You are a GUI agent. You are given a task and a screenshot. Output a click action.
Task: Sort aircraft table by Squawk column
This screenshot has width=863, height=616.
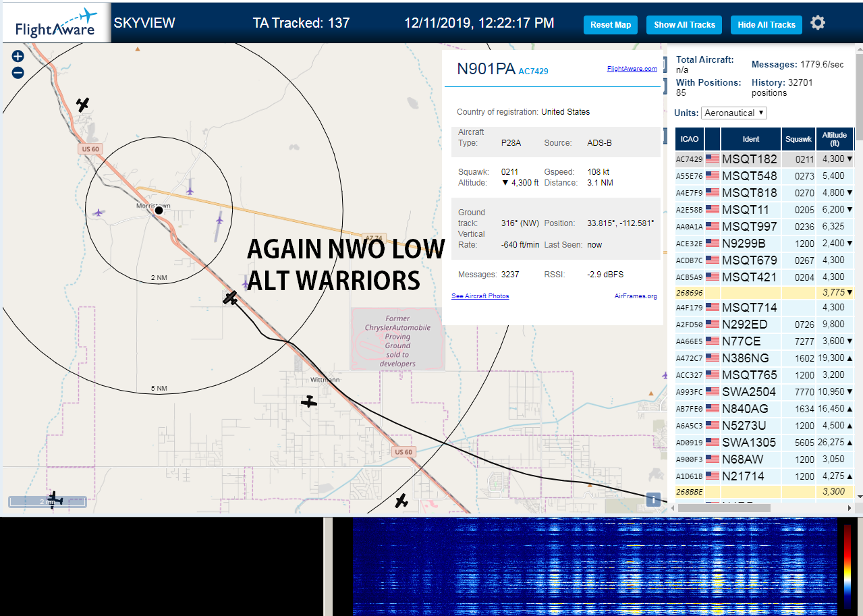[798, 139]
